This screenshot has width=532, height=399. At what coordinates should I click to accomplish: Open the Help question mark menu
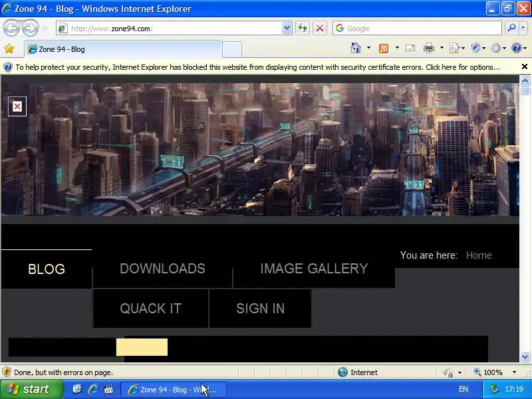pyautogui.click(x=519, y=48)
